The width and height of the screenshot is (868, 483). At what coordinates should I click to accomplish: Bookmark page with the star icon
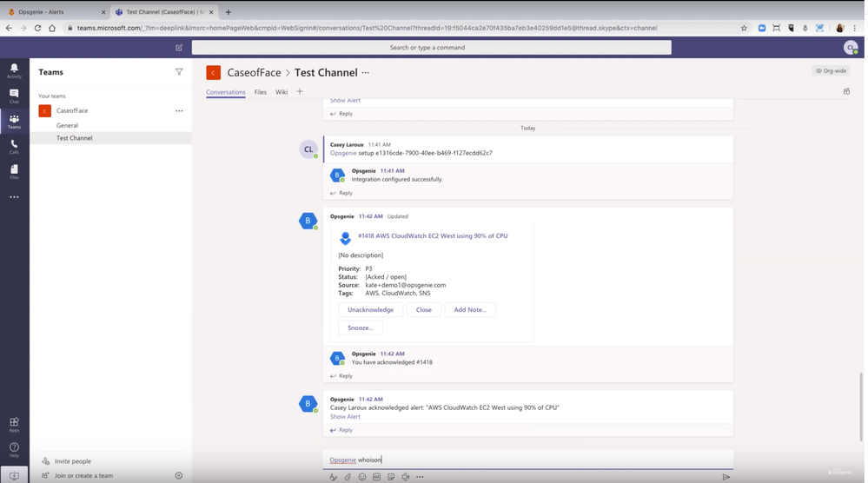(744, 28)
